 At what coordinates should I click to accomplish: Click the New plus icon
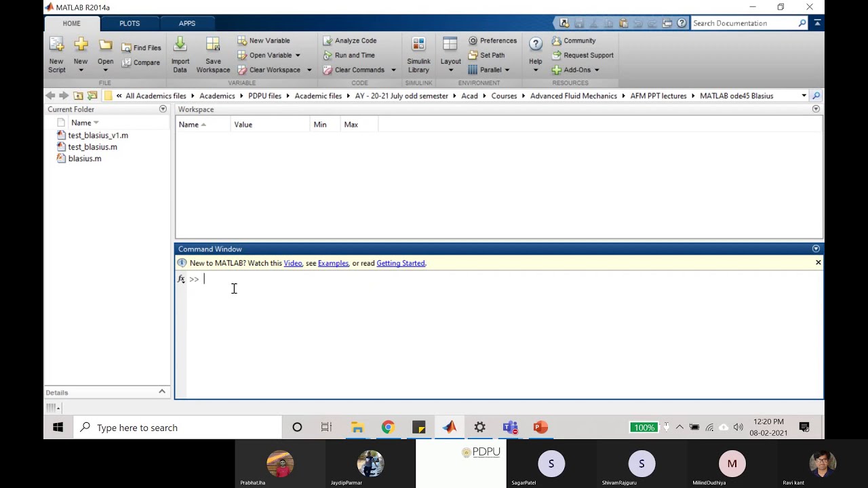[81, 45]
